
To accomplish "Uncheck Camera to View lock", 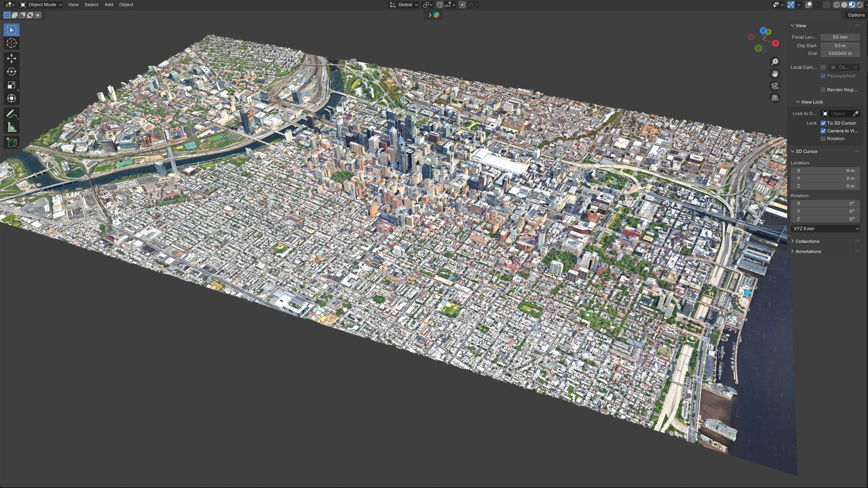I will 823,131.
